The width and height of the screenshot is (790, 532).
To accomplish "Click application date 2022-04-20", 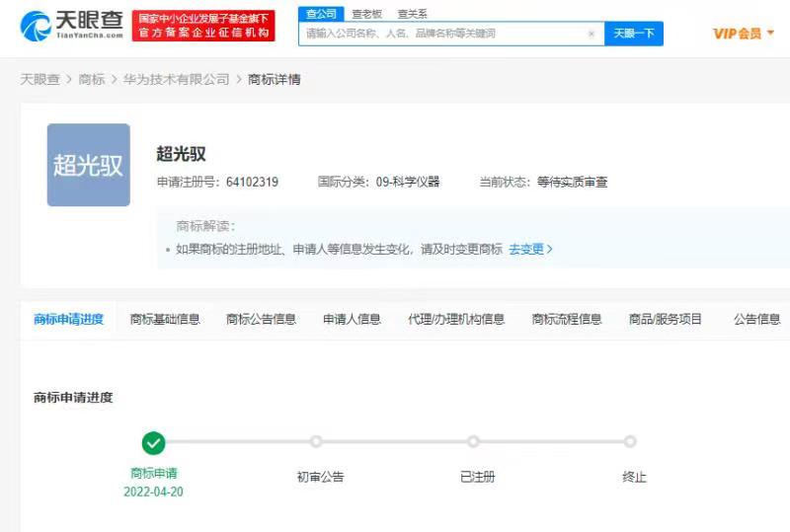I will [x=154, y=492].
